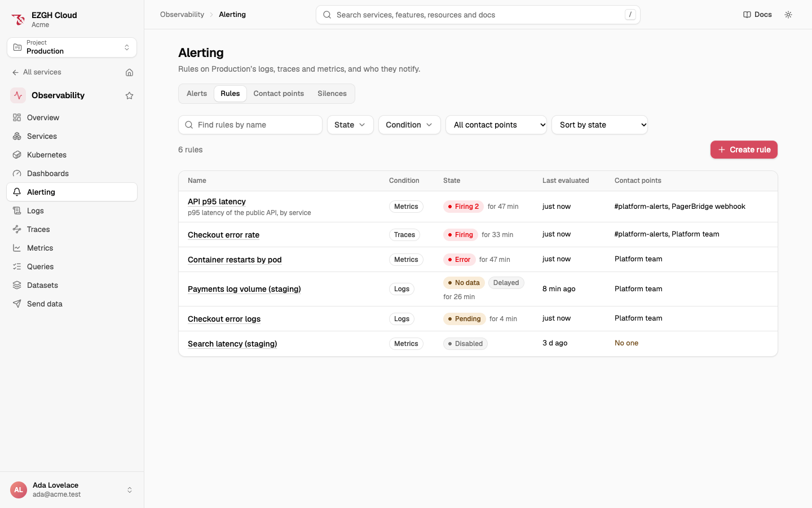
Task: Click the EZGH Cloud logo icon
Action: point(18,20)
